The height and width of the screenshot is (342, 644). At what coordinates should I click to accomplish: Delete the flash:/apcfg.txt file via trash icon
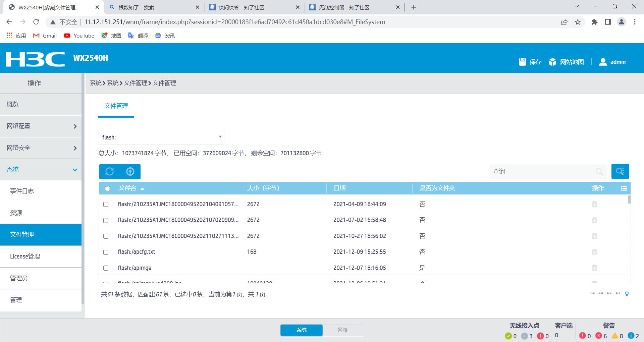click(x=594, y=252)
